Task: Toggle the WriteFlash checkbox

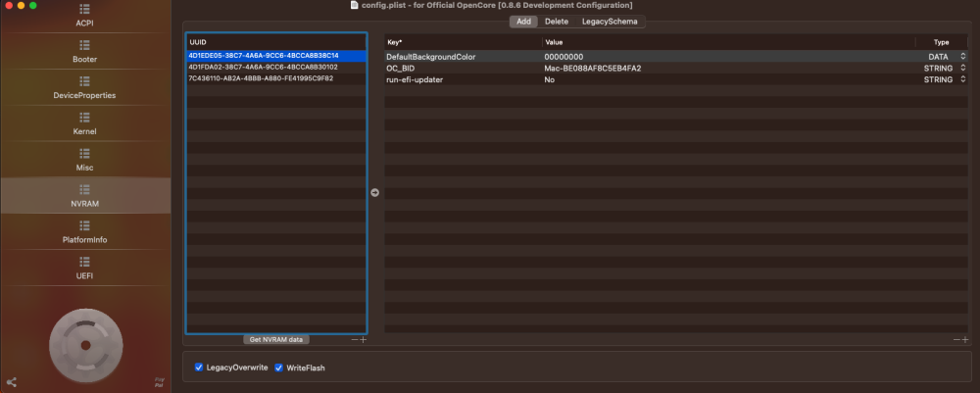Action: pos(278,368)
